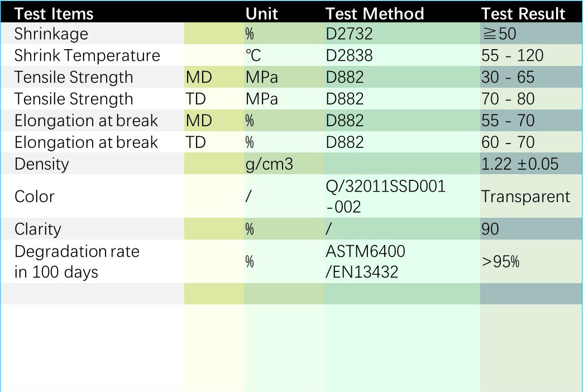Click the "Test Items" column header
The image size is (584, 392).
click(x=54, y=13)
